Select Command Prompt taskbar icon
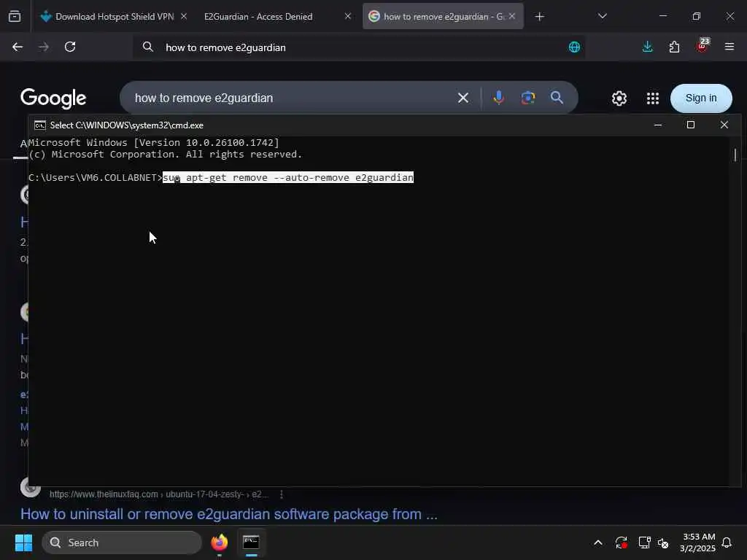The image size is (747, 560). pos(251,542)
